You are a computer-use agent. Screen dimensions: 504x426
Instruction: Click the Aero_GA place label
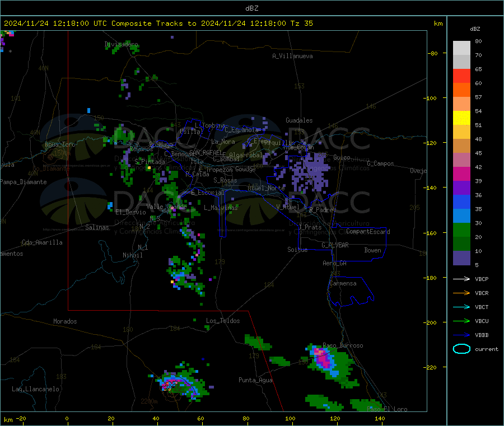[335, 263]
